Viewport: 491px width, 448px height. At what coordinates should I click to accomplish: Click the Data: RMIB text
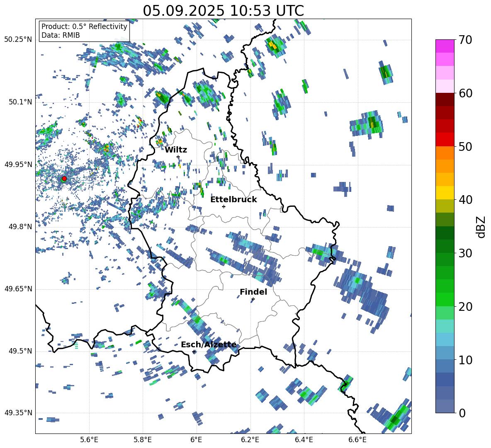(61, 35)
